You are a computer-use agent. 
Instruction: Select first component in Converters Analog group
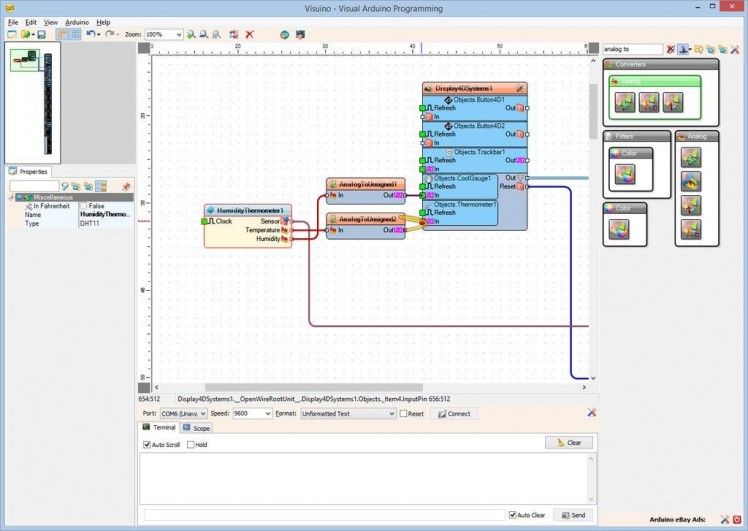pos(625,102)
